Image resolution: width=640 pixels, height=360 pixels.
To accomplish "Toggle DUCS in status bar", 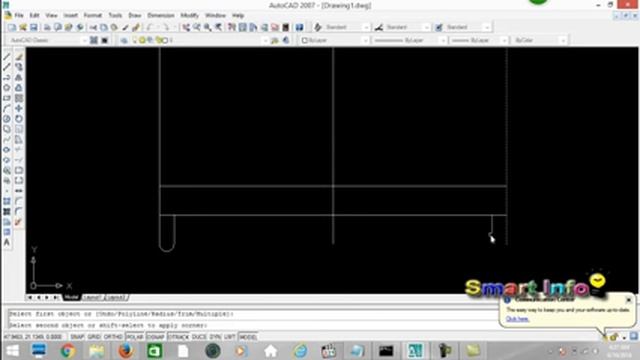I will tap(199, 337).
